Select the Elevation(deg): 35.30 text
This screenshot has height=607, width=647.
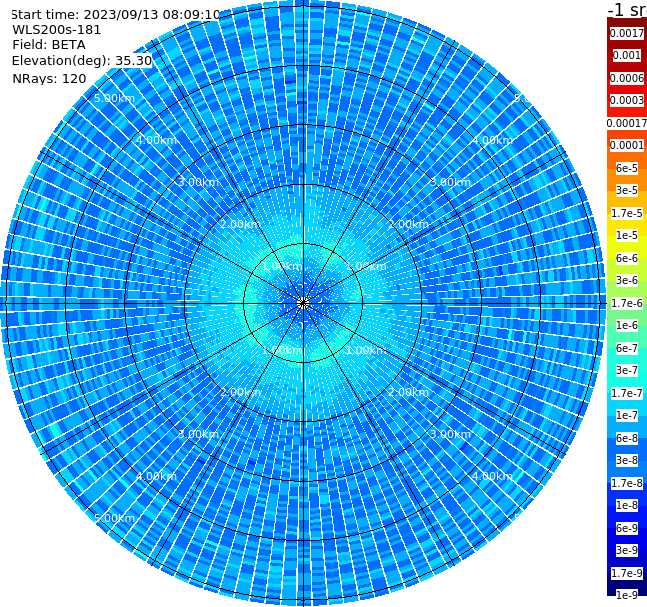coord(82,61)
